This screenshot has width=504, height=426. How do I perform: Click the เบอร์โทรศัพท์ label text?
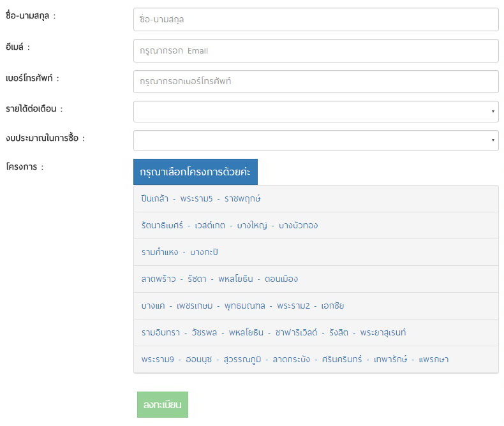pos(32,78)
